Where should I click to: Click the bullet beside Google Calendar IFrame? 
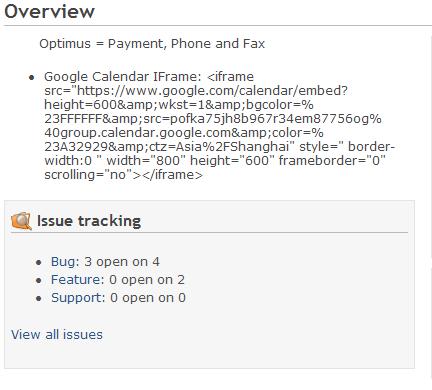coord(32,78)
